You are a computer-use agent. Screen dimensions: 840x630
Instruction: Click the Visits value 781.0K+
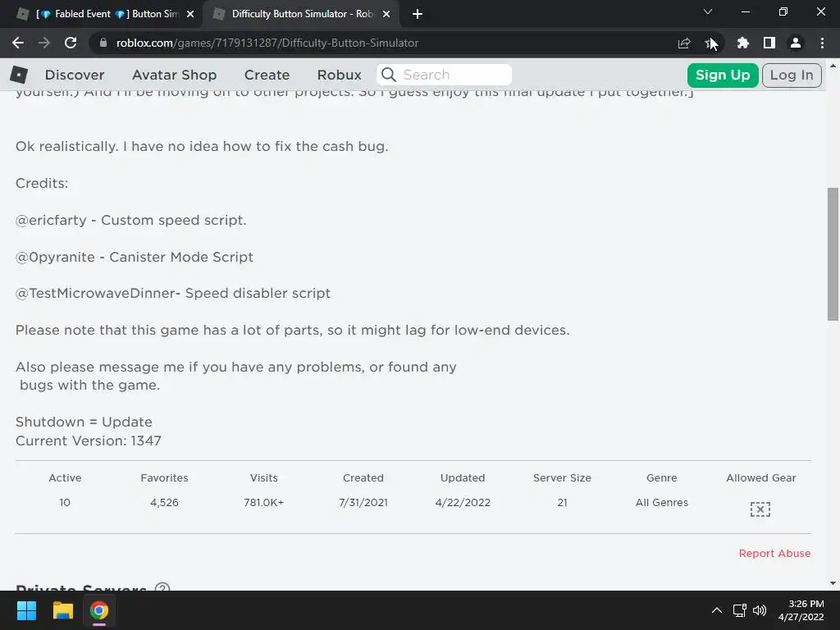(x=263, y=503)
